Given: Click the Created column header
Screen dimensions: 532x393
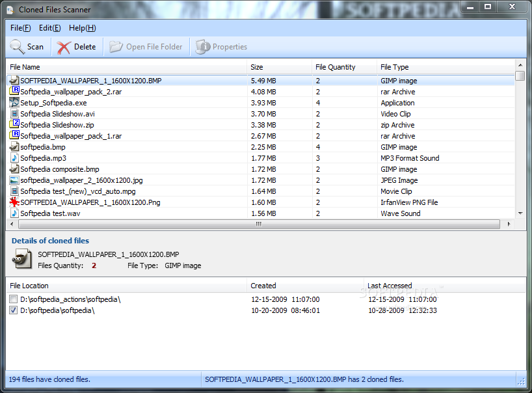Looking at the screenshot, I should tap(306, 286).
